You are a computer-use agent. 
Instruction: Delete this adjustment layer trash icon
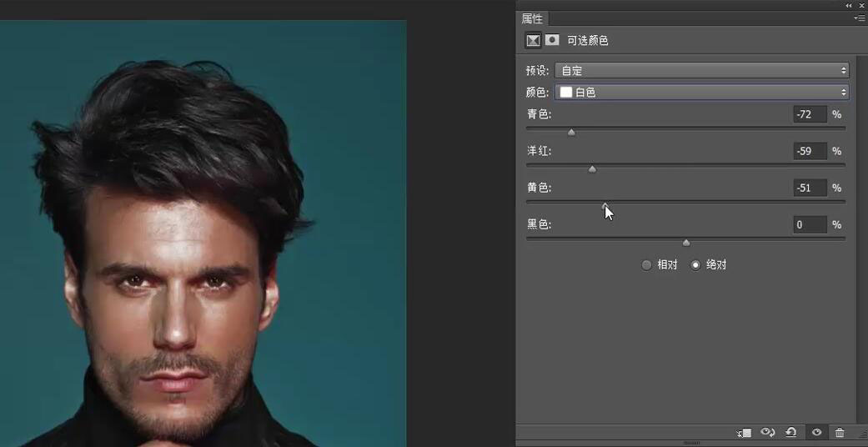[x=840, y=433]
